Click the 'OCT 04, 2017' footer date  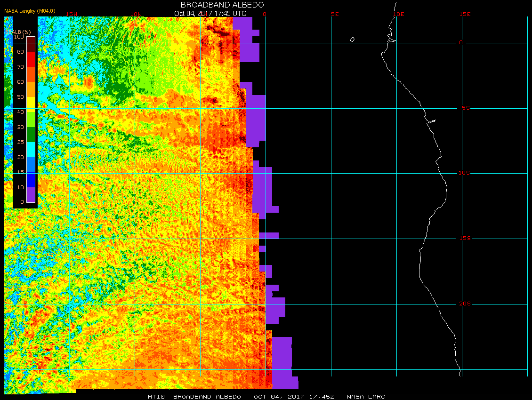[278, 397]
